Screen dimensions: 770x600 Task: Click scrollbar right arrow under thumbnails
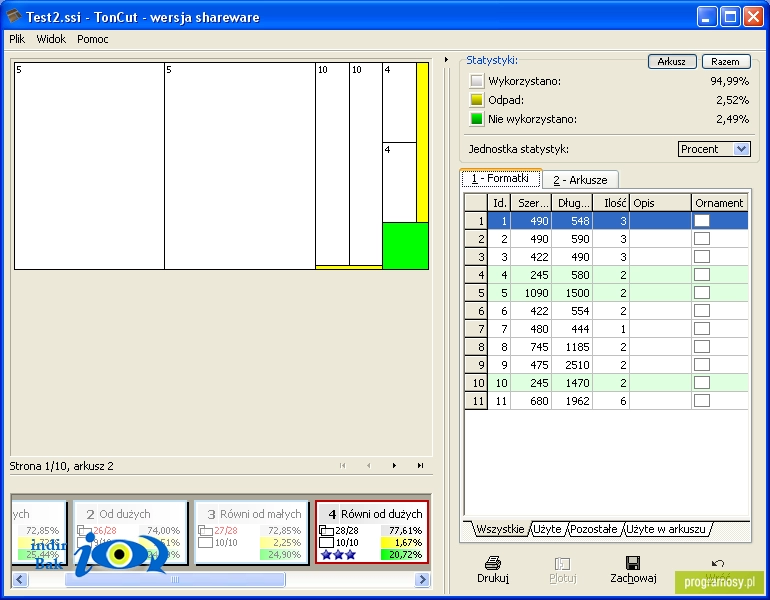point(421,579)
